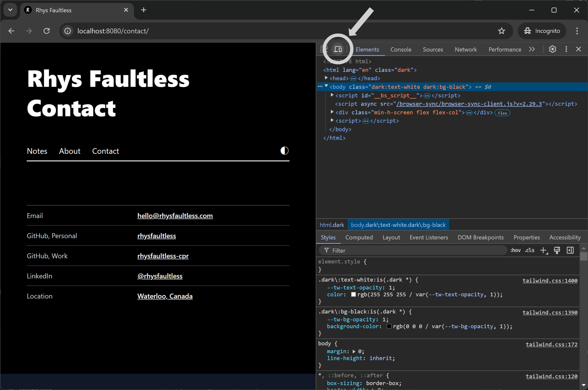Screen dimensions: 588x390
Task: Open the Layout pane tab
Action: [x=391, y=238]
